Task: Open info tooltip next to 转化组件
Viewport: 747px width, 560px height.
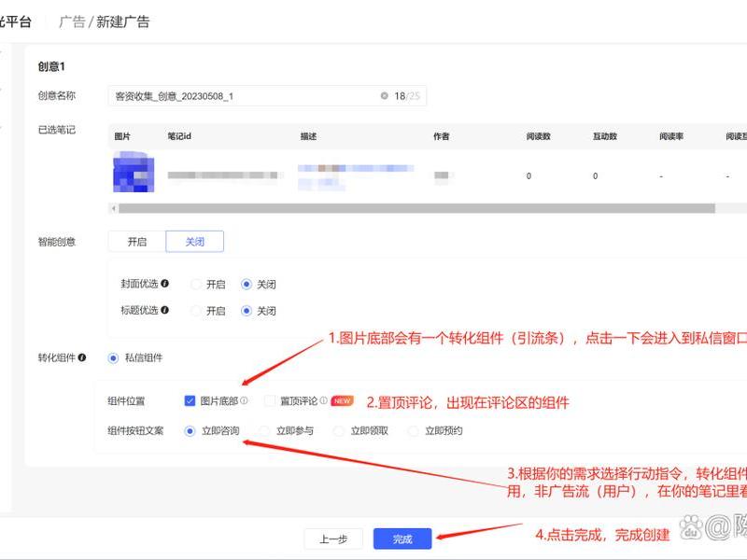Action: pos(82,357)
